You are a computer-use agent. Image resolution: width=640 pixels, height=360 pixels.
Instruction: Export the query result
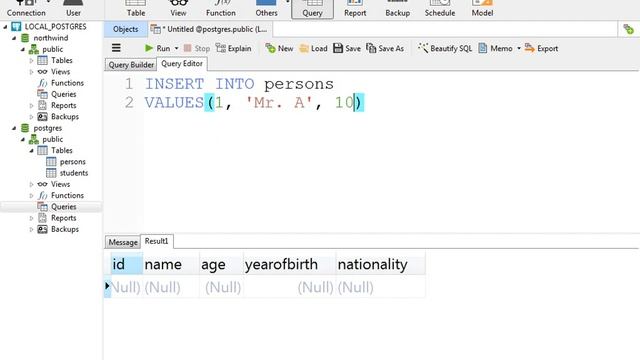click(541, 48)
